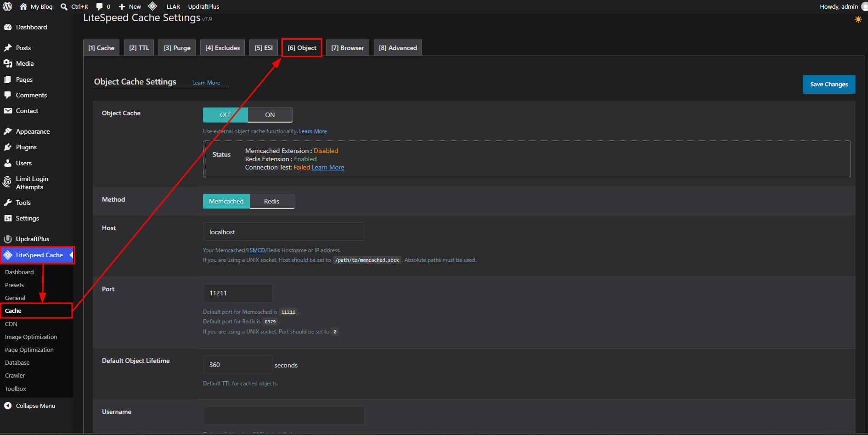Click the New plus icon

(x=122, y=6)
